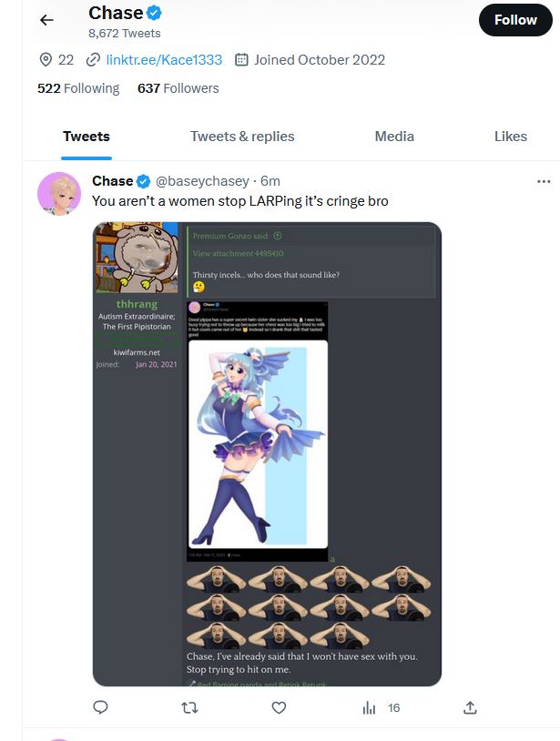Click the 522 Following count
The width and height of the screenshot is (560, 741).
[78, 88]
